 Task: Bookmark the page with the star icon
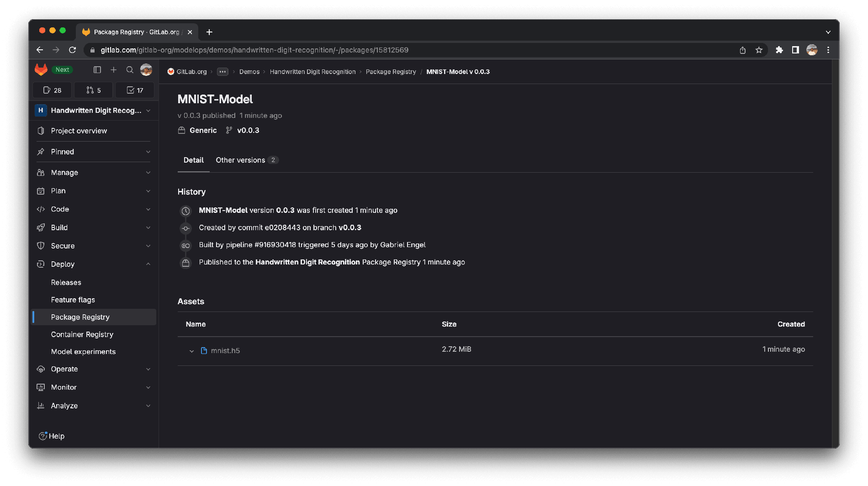(x=759, y=50)
